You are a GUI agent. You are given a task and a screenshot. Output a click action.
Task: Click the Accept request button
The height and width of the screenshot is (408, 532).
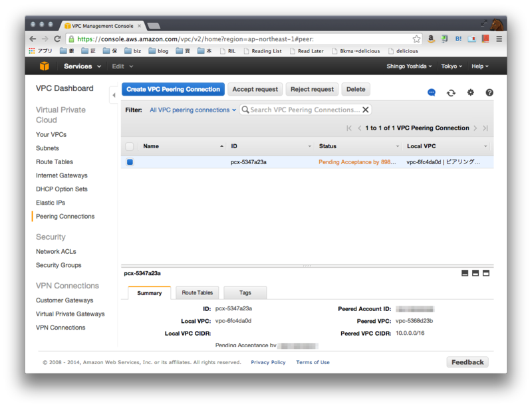255,89
